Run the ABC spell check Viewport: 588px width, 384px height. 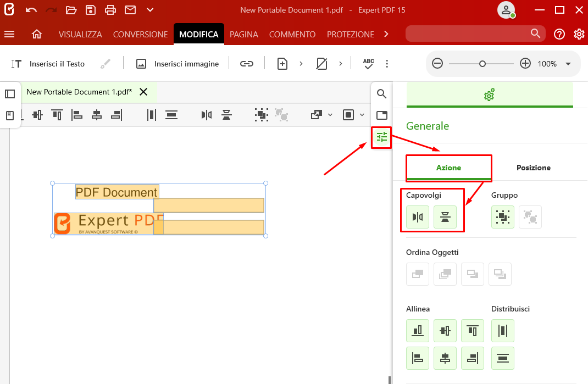[x=369, y=64]
